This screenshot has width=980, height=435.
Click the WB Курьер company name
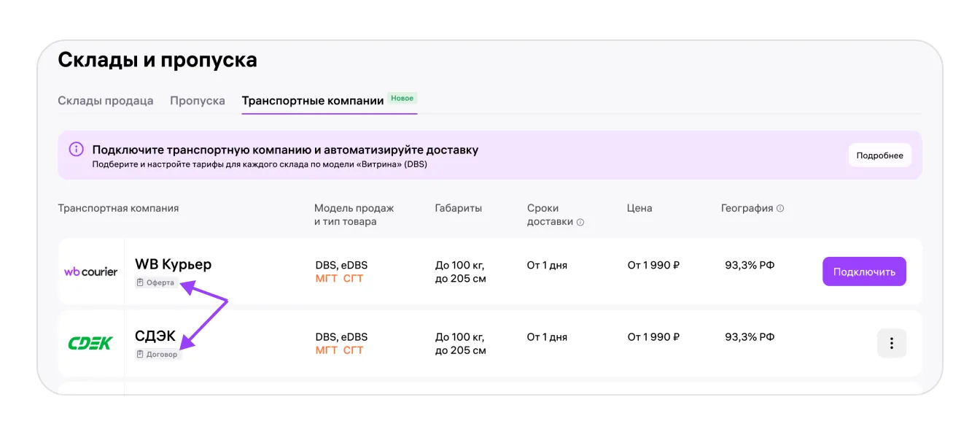(173, 264)
